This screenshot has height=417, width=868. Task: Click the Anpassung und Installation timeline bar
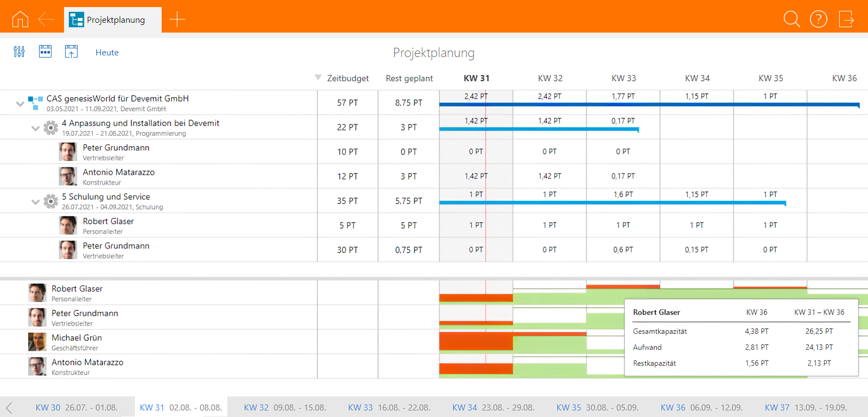click(539, 129)
